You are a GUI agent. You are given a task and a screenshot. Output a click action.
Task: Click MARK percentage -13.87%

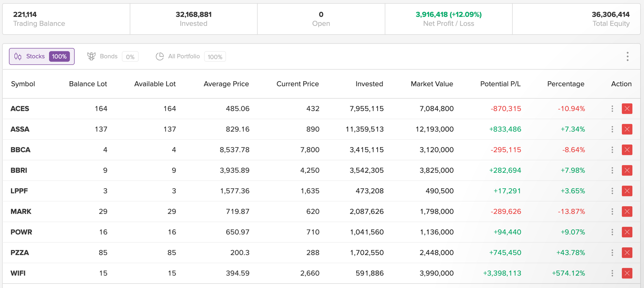pyautogui.click(x=571, y=211)
